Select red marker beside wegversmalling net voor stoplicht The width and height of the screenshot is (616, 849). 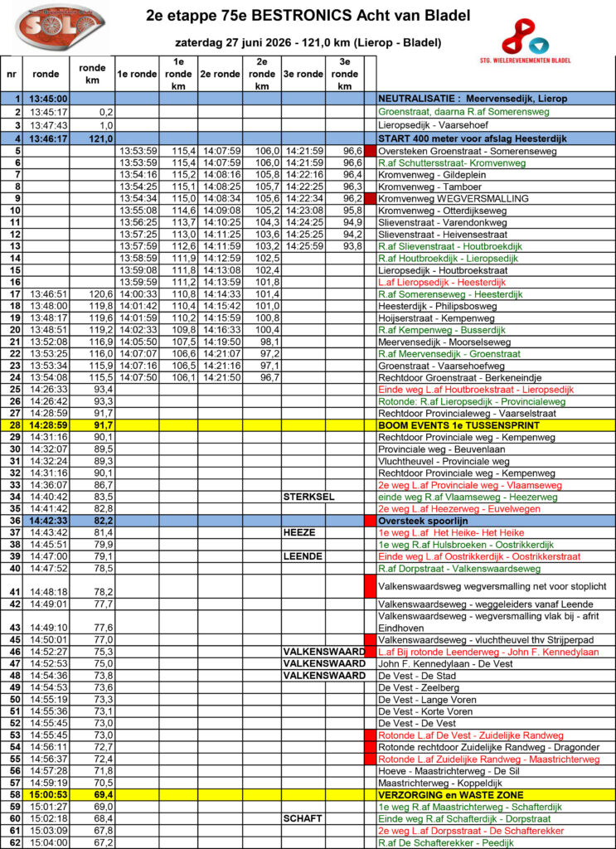[371, 586]
